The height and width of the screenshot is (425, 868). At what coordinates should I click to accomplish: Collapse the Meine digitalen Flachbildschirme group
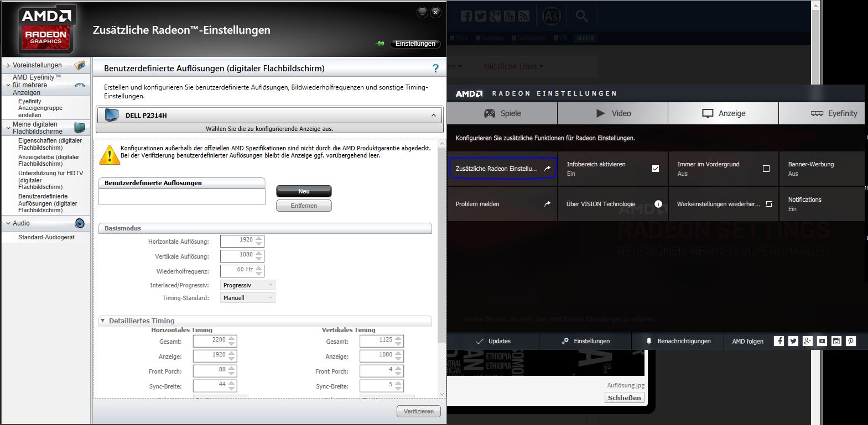pos(8,128)
